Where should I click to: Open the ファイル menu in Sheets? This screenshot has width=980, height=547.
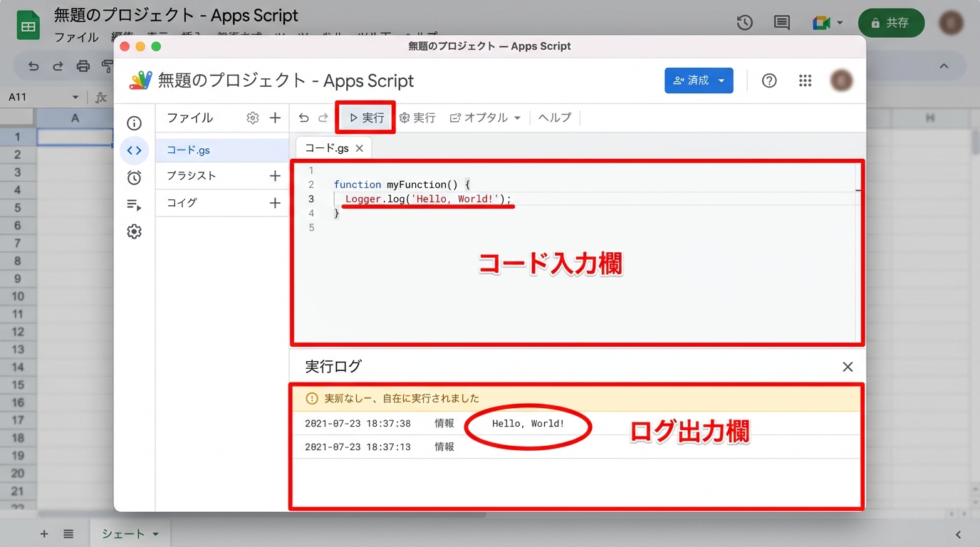coord(76,37)
